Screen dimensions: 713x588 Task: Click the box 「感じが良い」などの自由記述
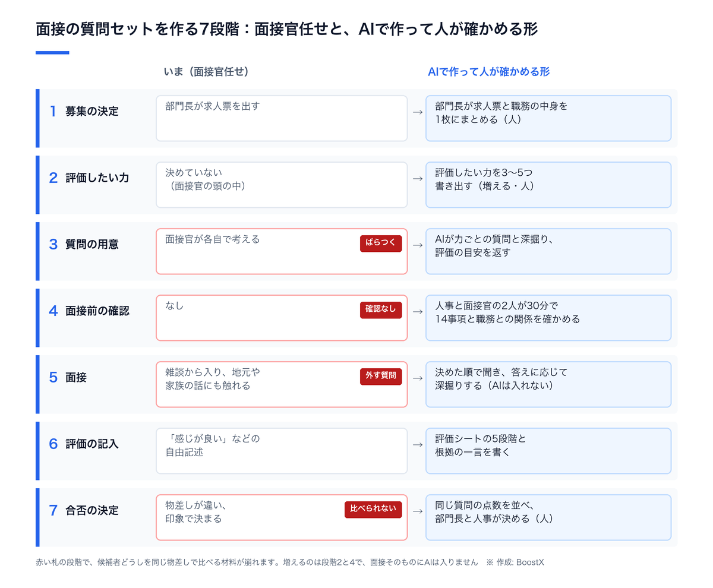[x=282, y=451]
